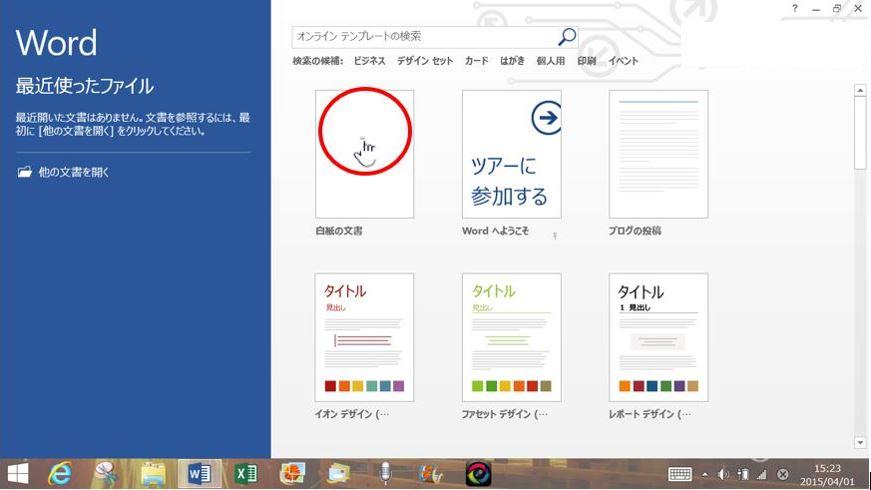Pick the 印刷 suggested search
This screenshot has width=871, height=490.
[586, 61]
